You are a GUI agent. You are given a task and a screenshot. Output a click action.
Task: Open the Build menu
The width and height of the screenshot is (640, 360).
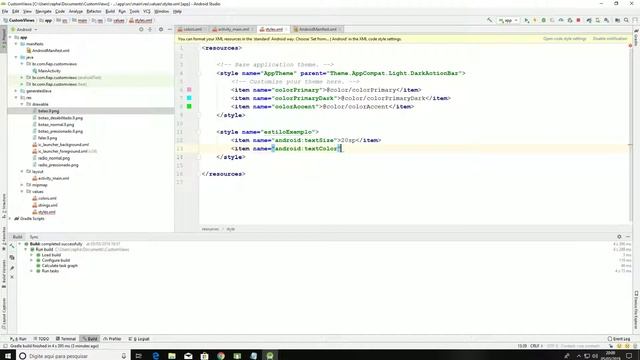[x=110, y=11]
